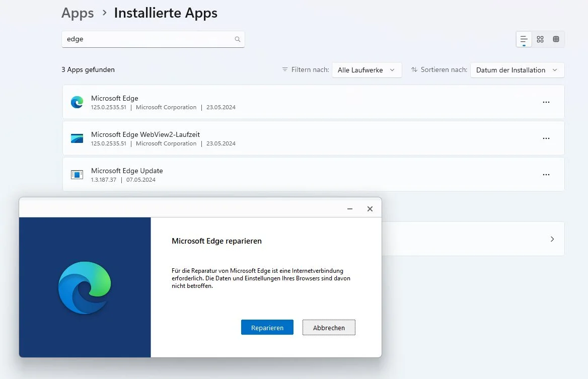Click the large Edge logo in the repair dialog
Image resolution: width=588 pixels, height=379 pixels.
tap(85, 287)
